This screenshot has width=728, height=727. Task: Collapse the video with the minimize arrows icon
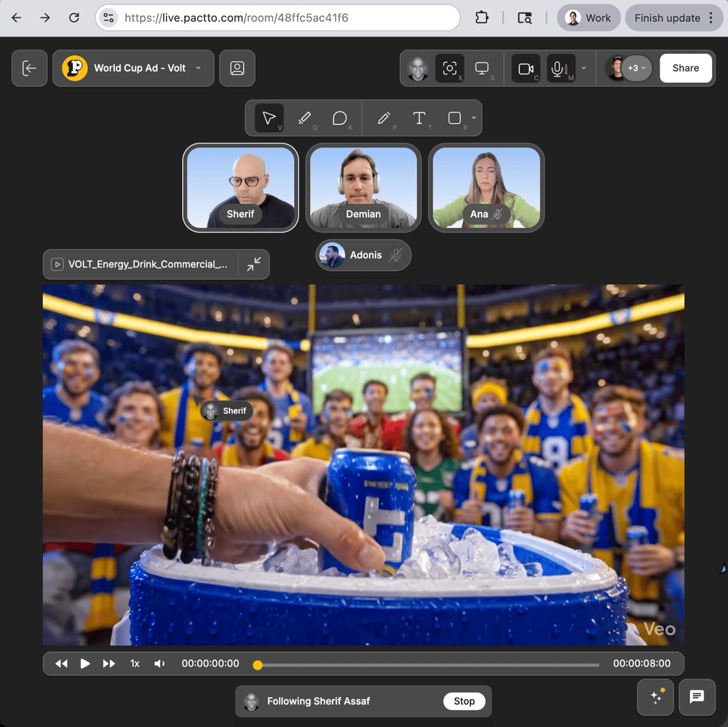253,264
